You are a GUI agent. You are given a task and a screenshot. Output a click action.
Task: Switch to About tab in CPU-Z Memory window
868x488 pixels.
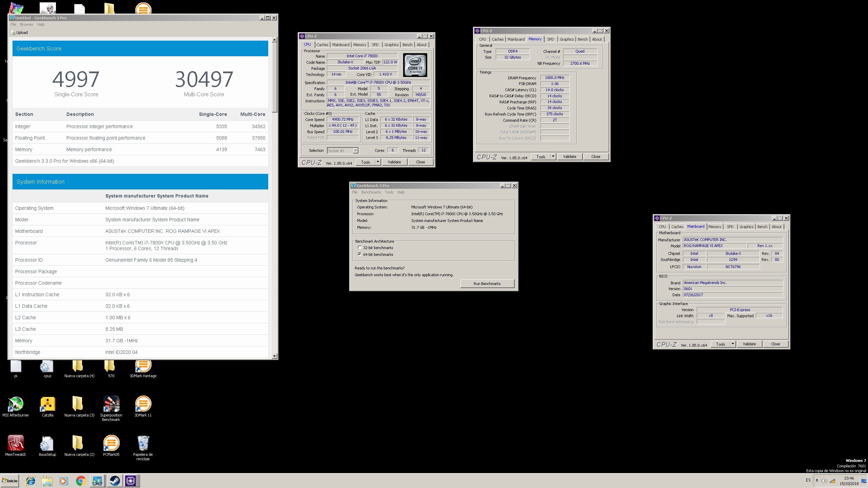[x=597, y=39]
